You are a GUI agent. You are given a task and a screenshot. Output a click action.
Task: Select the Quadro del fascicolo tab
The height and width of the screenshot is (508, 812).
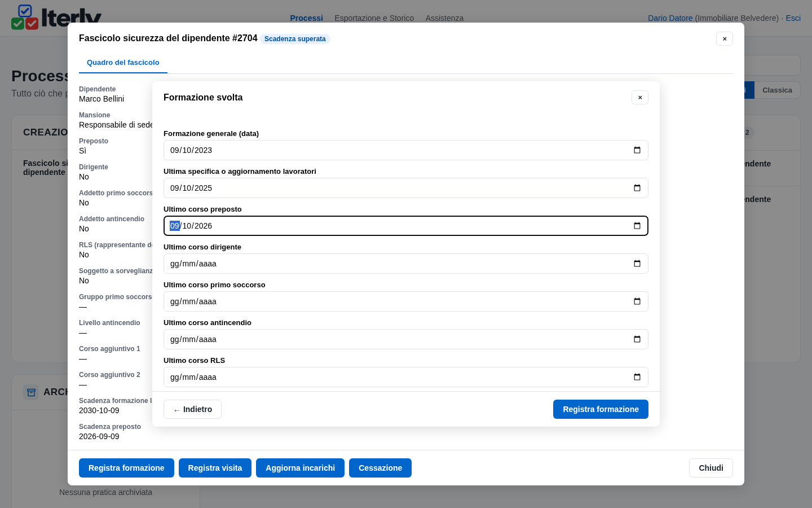point(123,63)
